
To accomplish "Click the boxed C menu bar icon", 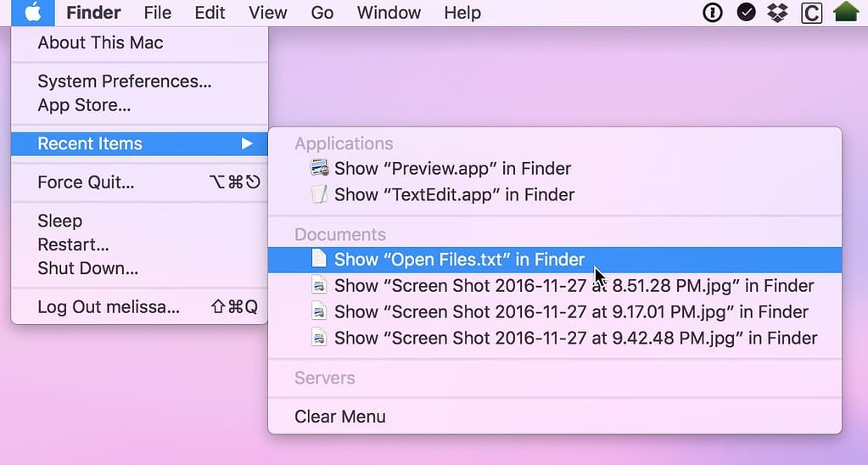I will pos(811,13).
